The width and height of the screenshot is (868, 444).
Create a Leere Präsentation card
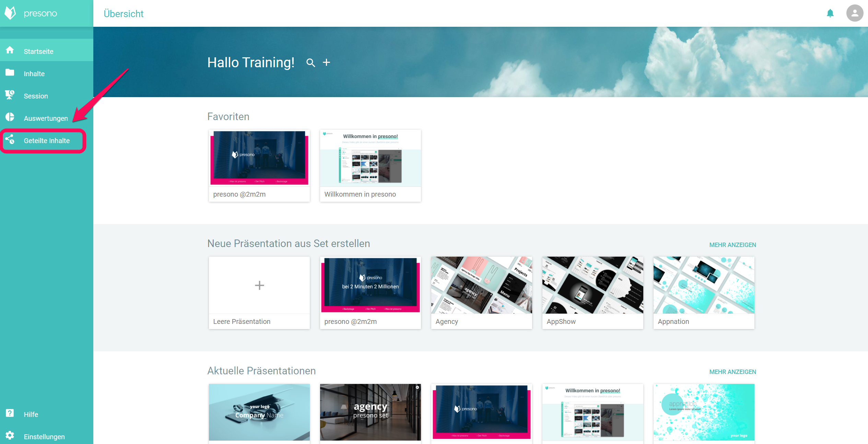pyautogui.click(x=259, y=293)
